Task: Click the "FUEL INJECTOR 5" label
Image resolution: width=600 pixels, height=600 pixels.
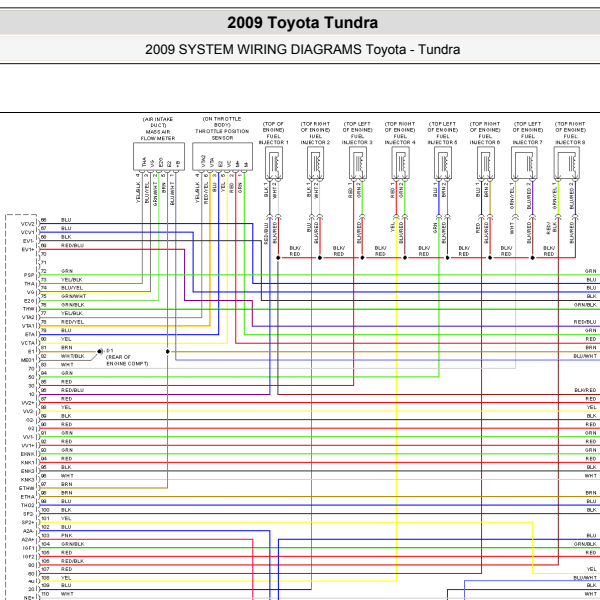Action: 442,139
